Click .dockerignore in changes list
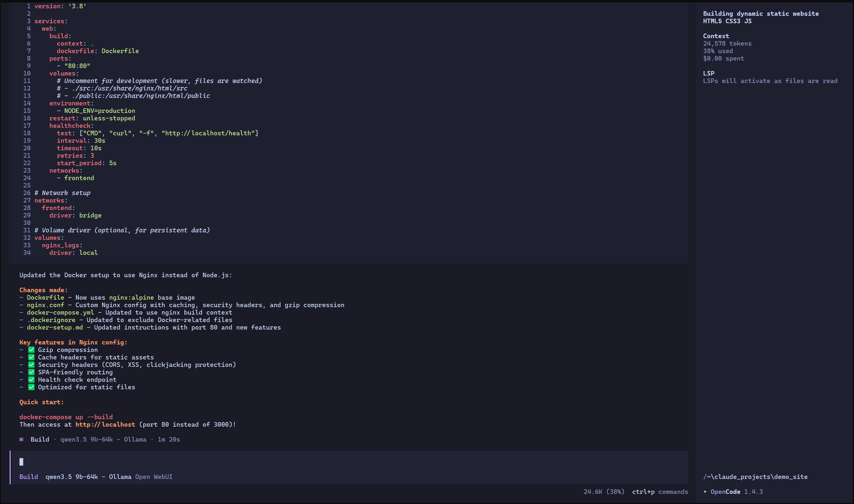The width and height of the screenshot is (854, 504). pos(51,320)
